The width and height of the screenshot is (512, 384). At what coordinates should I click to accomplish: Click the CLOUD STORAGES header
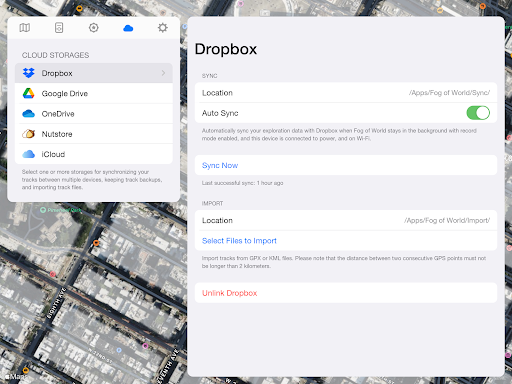(x=55, y=55)
